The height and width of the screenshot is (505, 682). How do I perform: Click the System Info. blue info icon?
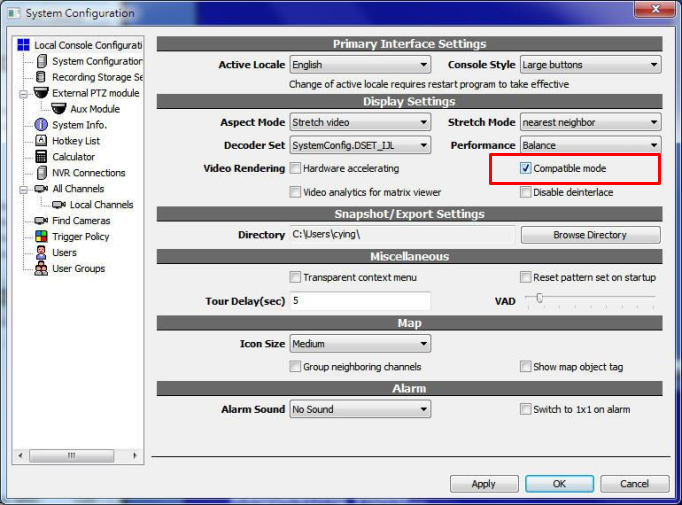(x=41, y=125)
